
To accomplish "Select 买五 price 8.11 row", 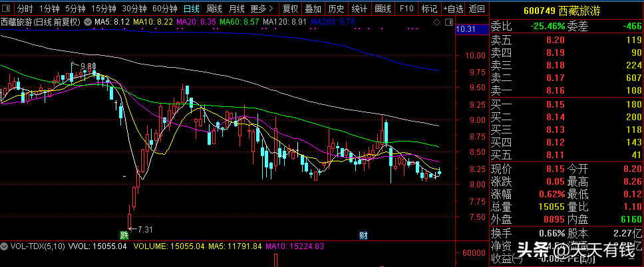I will 566,155.
